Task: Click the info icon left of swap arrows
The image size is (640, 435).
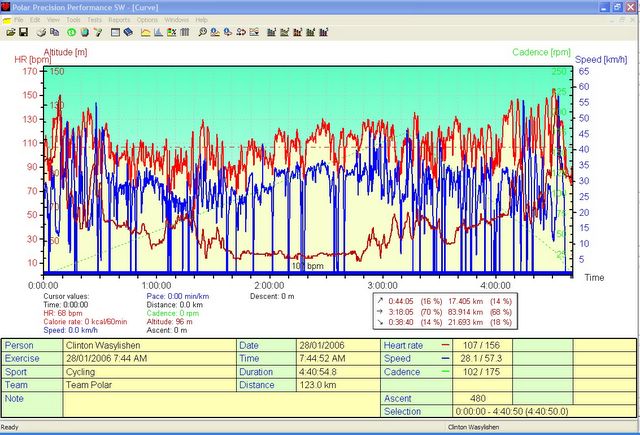Action: click(228, 32)
